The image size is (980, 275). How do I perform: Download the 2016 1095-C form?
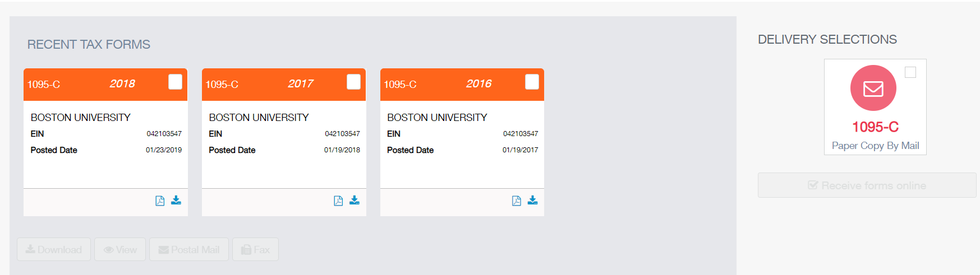(533, 201)
